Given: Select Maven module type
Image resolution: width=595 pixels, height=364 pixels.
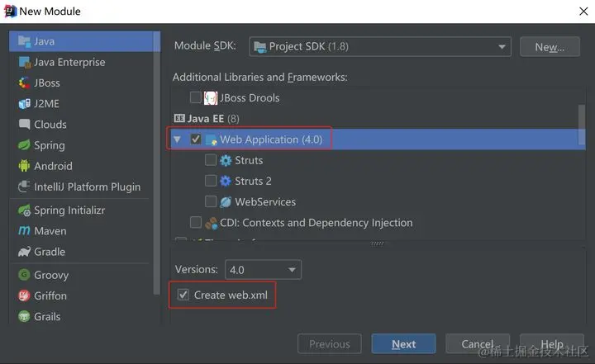Looking at the screenshot, I should pyautogui.click(x=81, y=230).
